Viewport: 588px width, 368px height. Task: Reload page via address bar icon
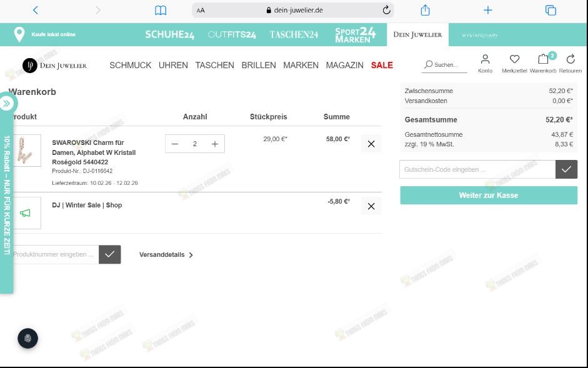pos(386,10)
